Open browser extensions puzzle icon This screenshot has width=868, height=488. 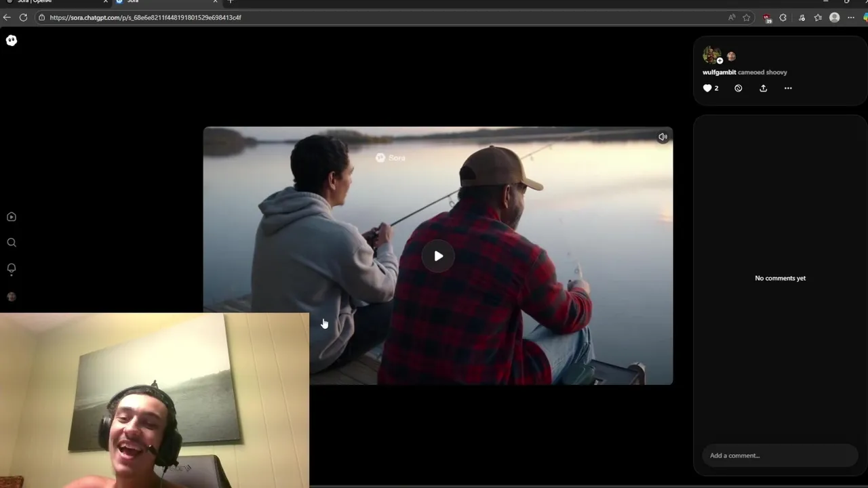tap(783, 18)
